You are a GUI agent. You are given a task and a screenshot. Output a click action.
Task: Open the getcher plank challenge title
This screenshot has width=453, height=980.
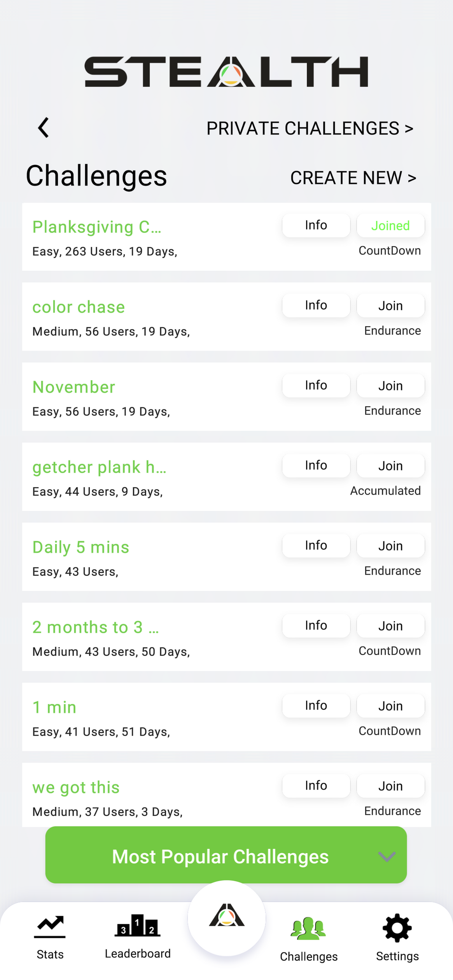99,467
